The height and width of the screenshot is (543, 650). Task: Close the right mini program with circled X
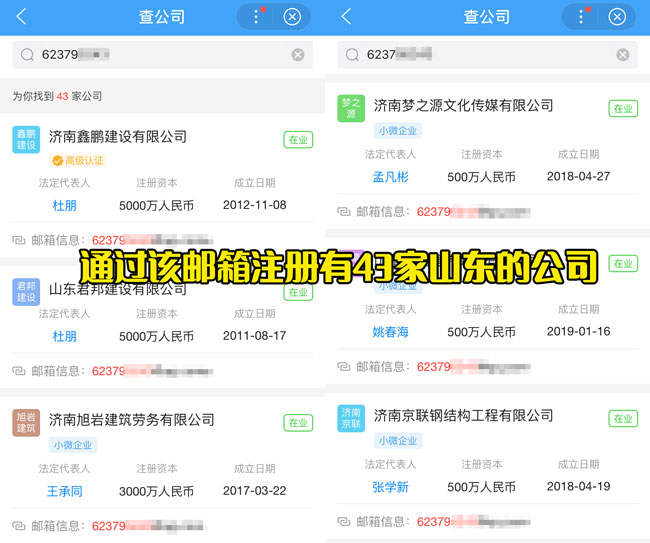coord(617,17)
